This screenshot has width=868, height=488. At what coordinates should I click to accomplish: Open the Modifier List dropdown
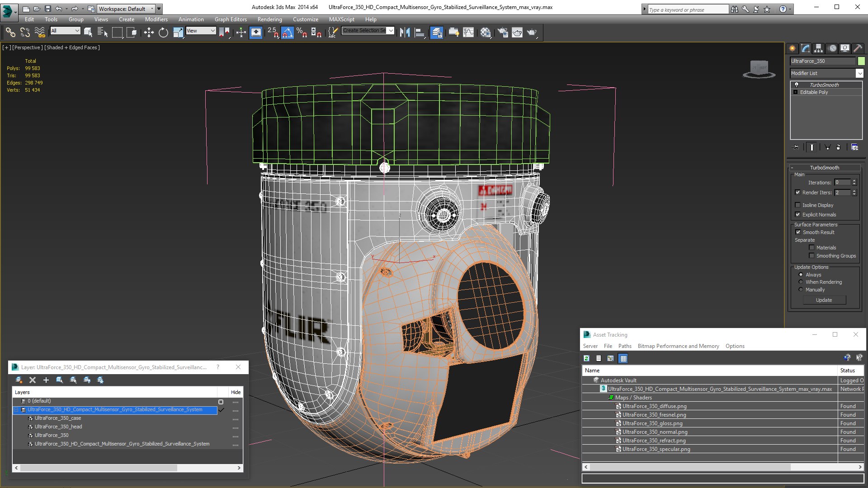pos(859,73)
